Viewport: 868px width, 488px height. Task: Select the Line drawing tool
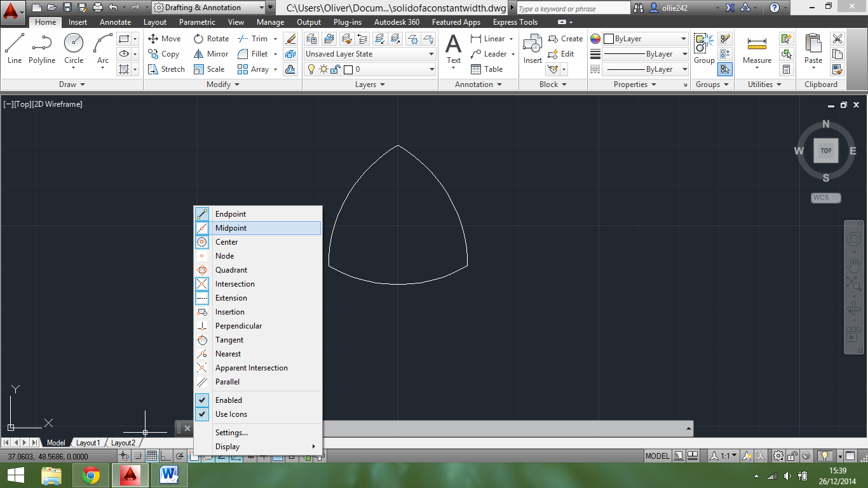(14, 50)
